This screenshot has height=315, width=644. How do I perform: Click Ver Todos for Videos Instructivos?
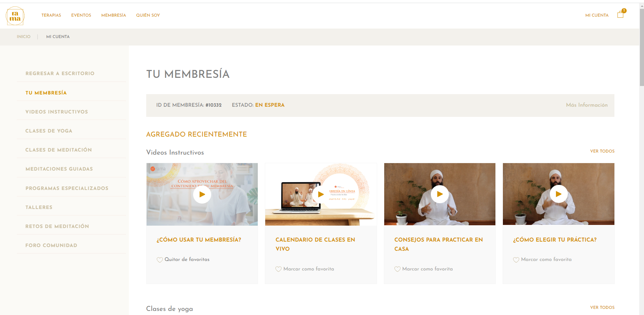click(x=602, y=151)
